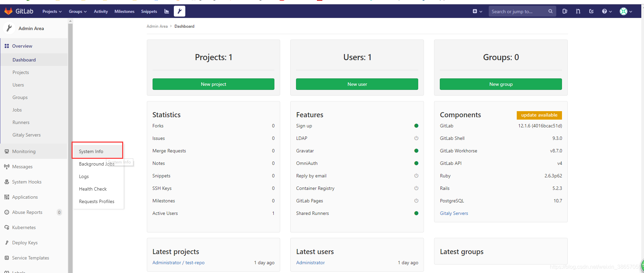Click the update available badge

coord(539,115)
